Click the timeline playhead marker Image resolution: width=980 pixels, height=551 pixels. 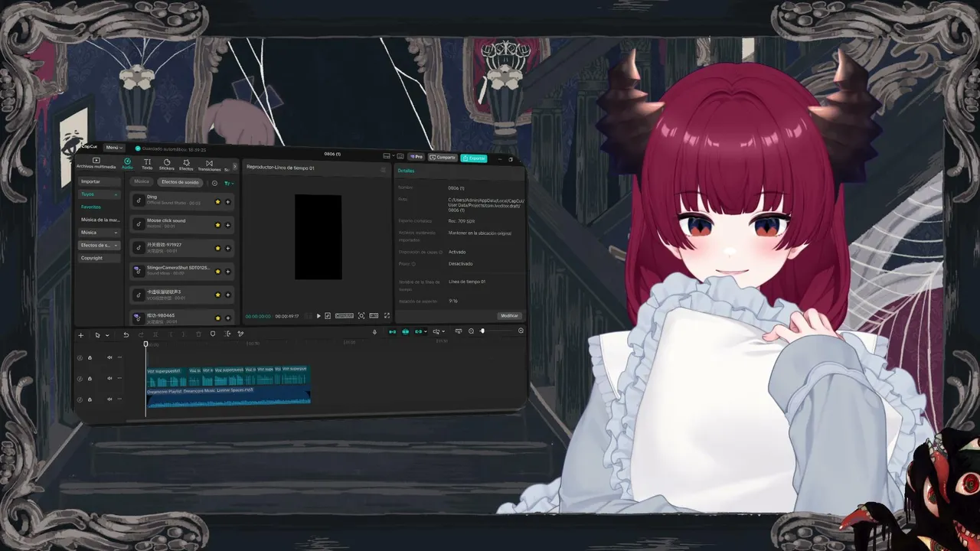coord(145,344)
